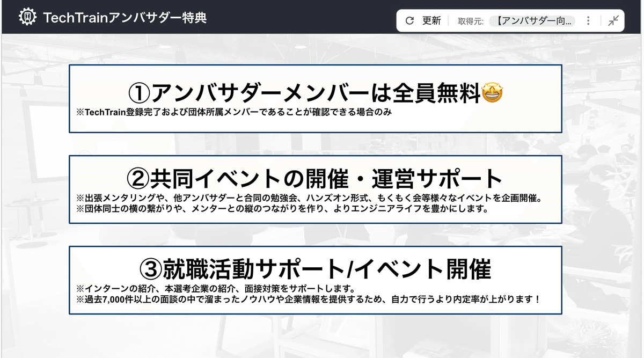Click the TechTrain登録完了 note under section ①
Viewport: 644px width, 358px height.
coord(233,113)
